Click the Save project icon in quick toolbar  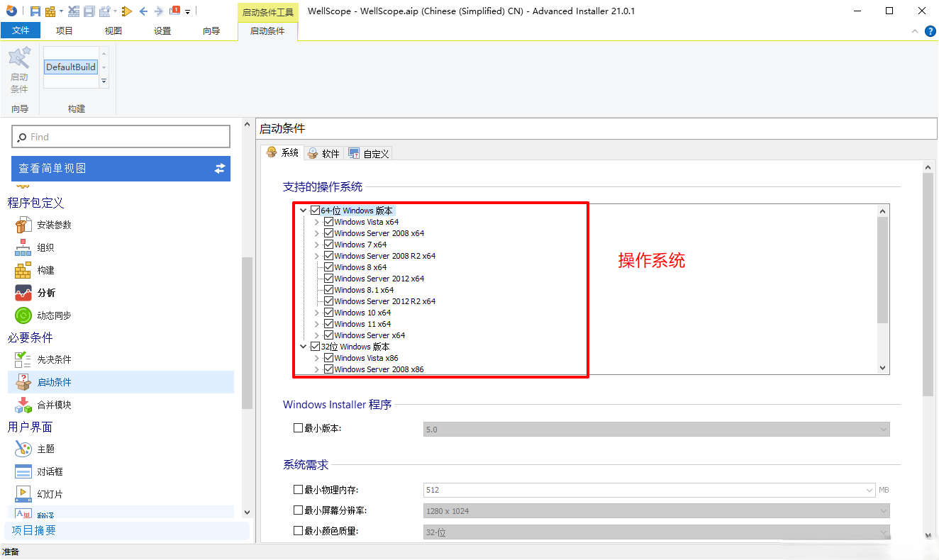[35, 11]
